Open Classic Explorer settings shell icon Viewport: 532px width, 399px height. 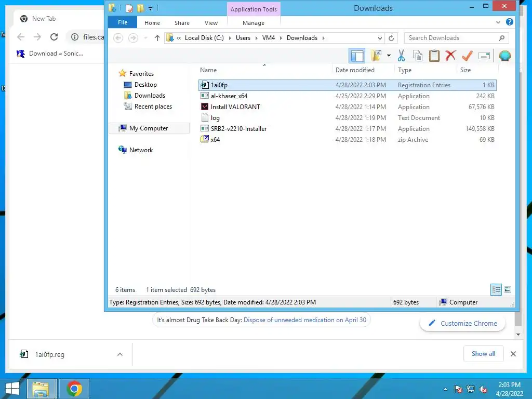[505, 56]
